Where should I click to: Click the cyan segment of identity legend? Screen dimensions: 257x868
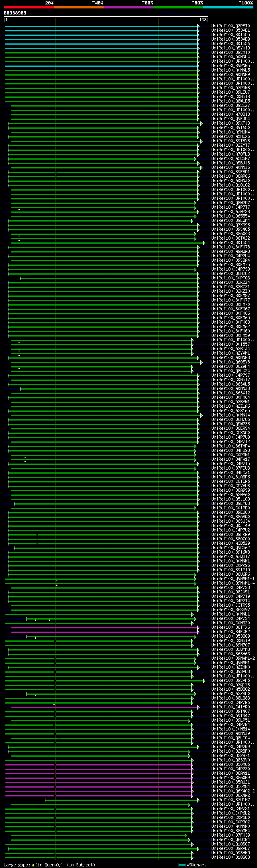(228, 7)
